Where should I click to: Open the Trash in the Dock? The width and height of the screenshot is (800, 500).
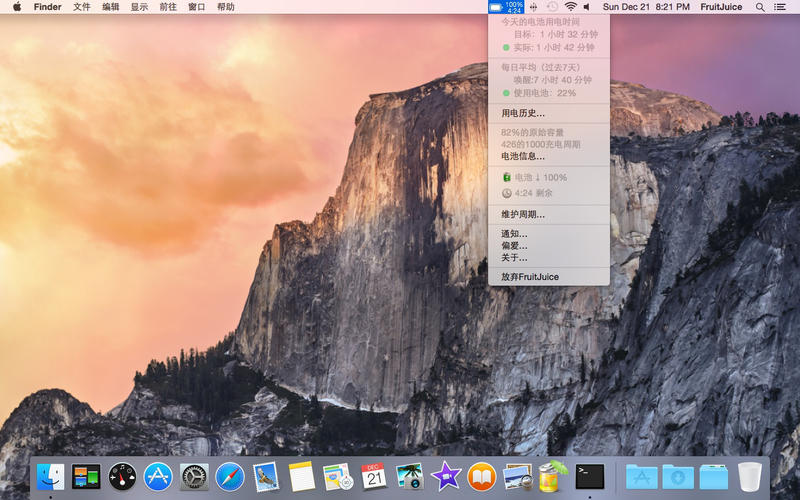point(749,477)
